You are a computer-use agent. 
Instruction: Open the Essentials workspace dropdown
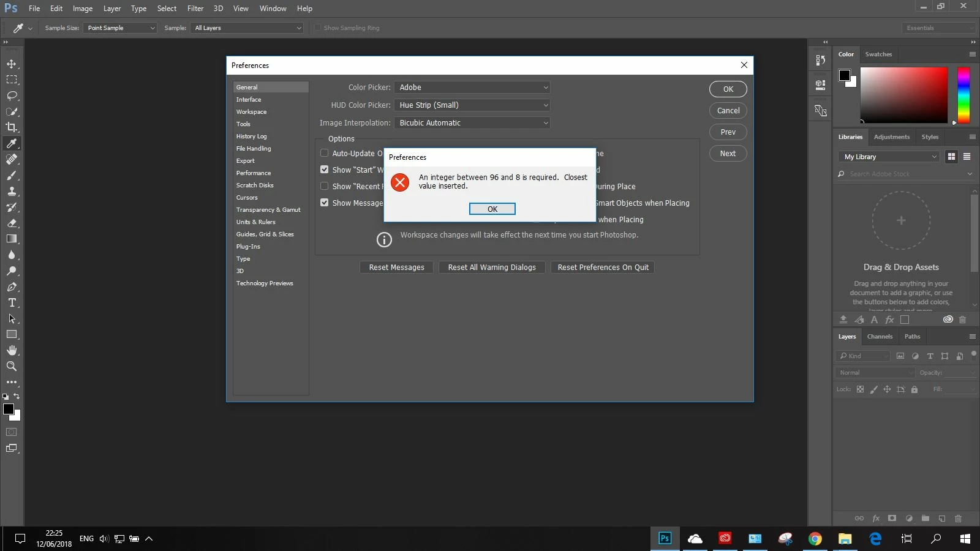coord(938,28)
